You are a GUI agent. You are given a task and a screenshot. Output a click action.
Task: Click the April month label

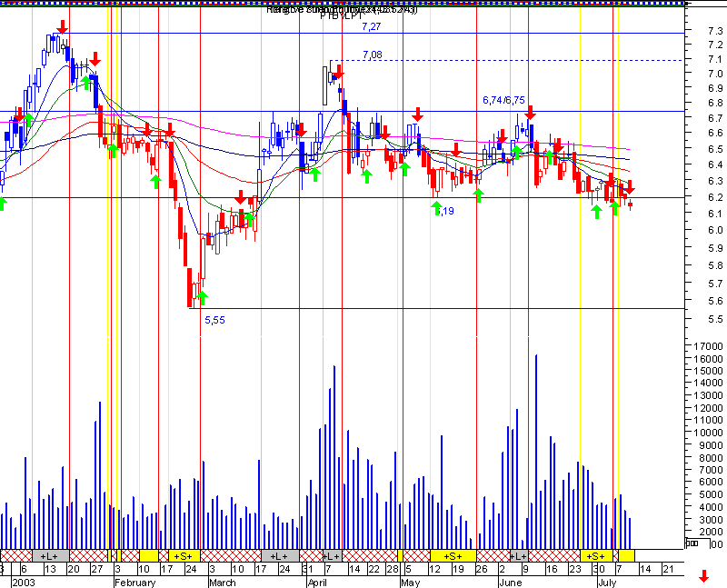[317, 583]
